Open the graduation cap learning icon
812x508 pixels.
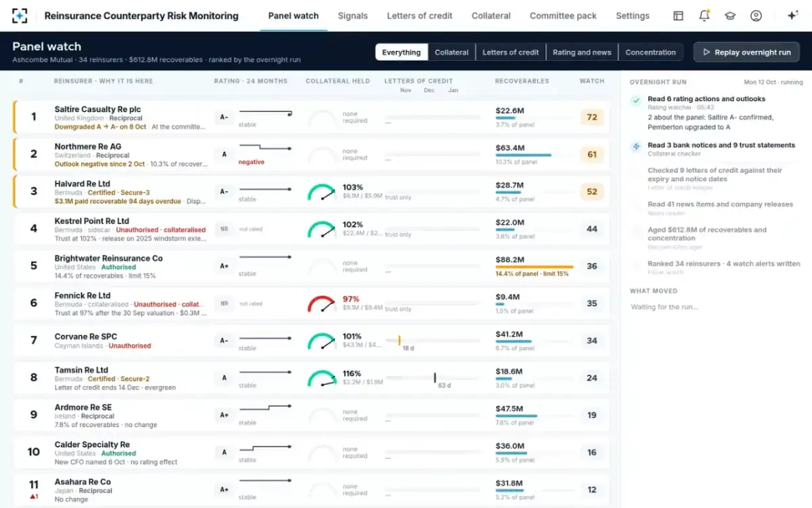pos(730,16)
